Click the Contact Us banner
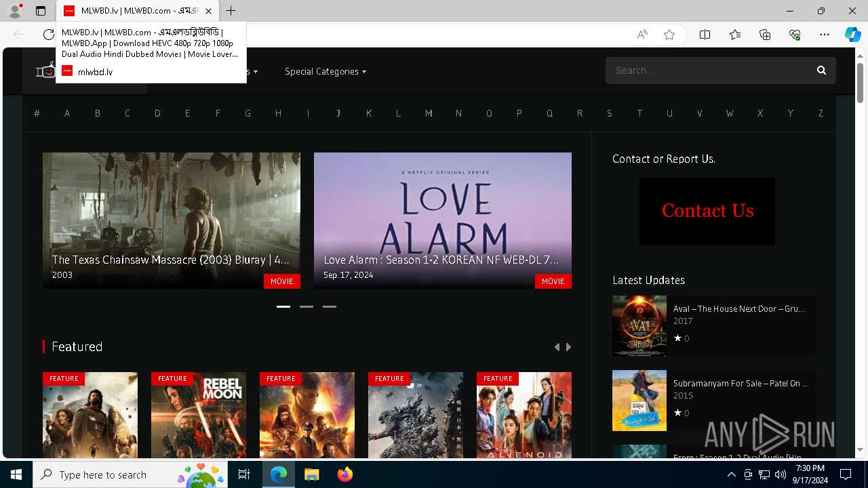This screenshot has height=488, width=868. click(x=707, y=211)
